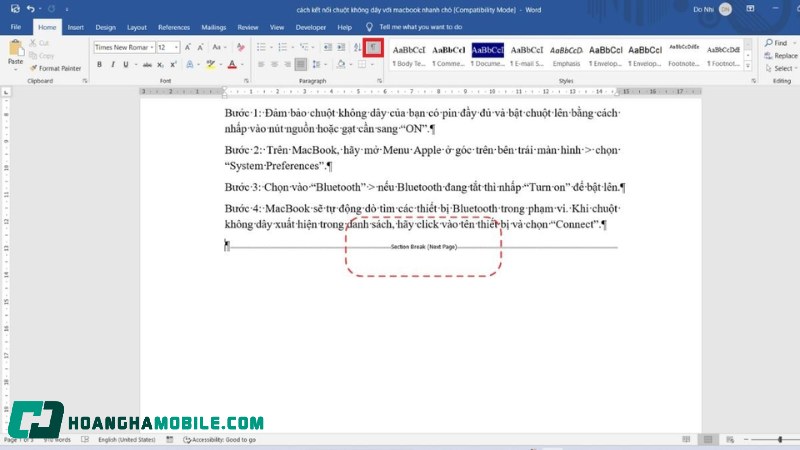Switch to the Layout tab
Image resolution: width=800 pixels, height=450 pixels.
coord(137,27)
